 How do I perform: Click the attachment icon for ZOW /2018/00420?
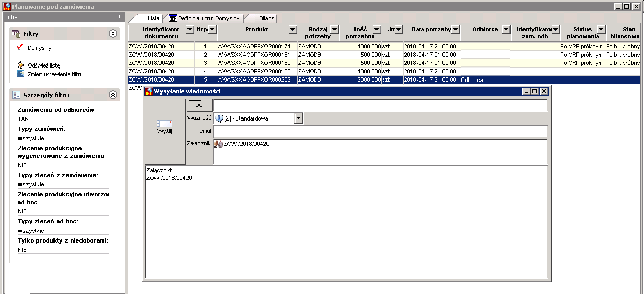219,144
